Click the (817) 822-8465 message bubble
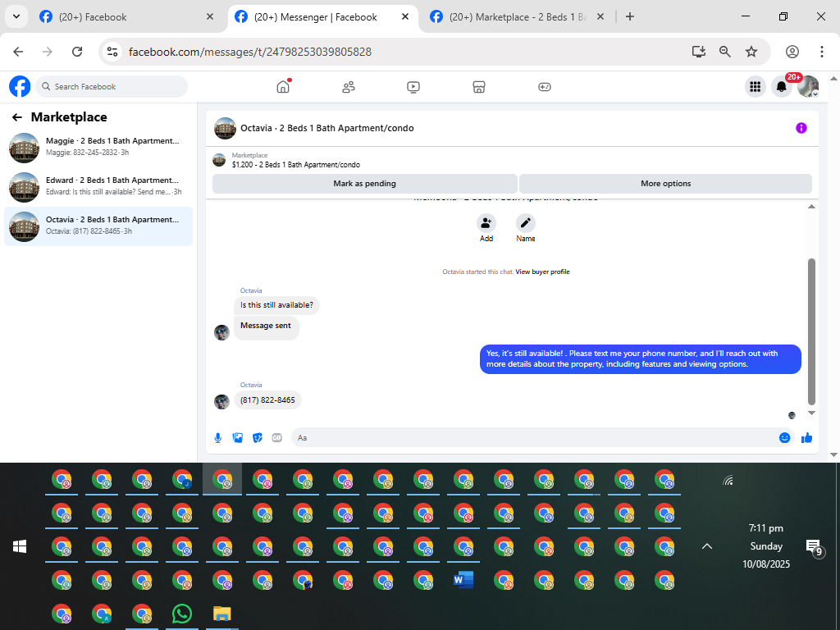Viewport: 840px width, 630px height. click(267, 400)
